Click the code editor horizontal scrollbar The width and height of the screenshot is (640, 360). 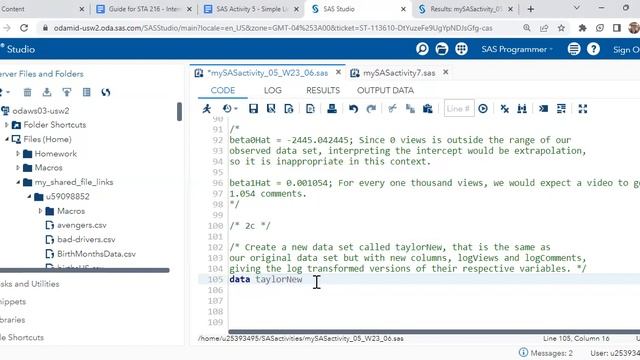tap(434, 332)
